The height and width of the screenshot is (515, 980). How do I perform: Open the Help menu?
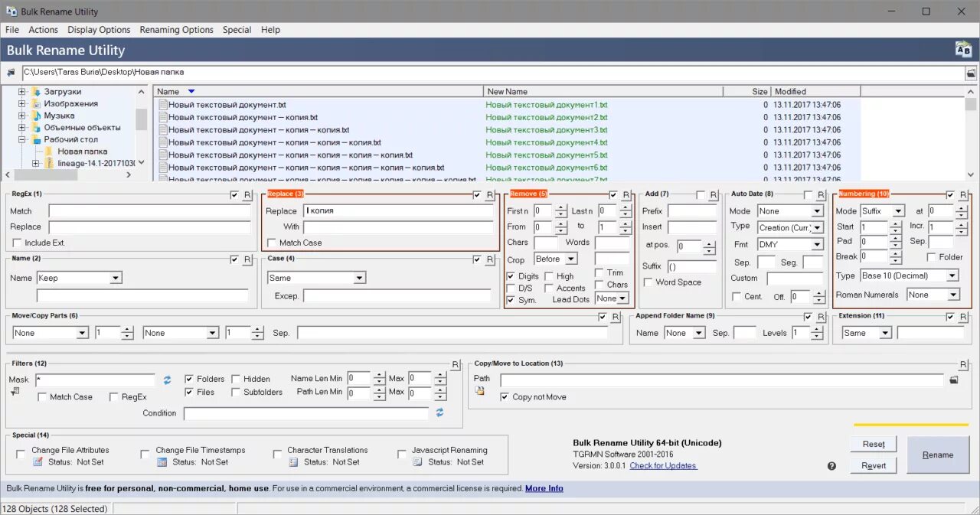tap(270, 30)
